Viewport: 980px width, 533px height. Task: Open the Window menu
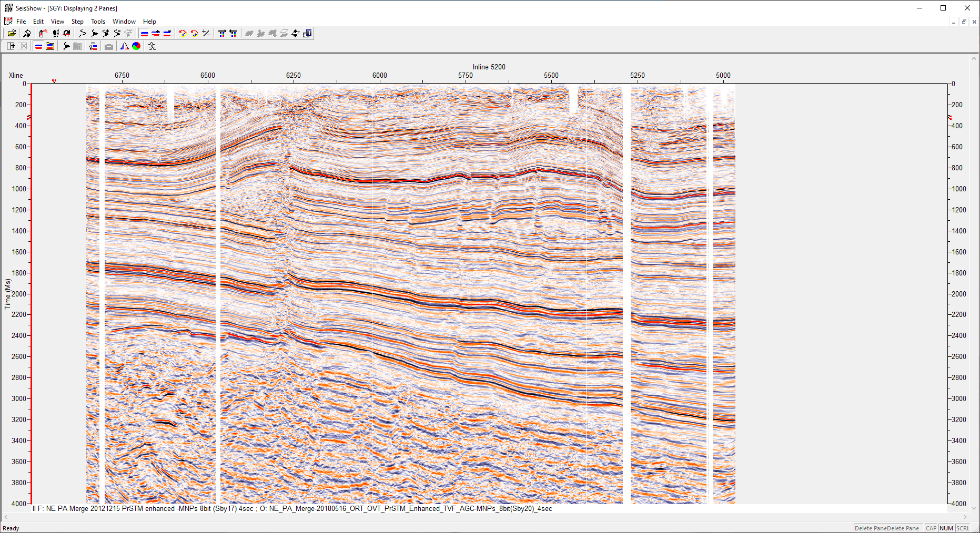click(x=124, y=22)
